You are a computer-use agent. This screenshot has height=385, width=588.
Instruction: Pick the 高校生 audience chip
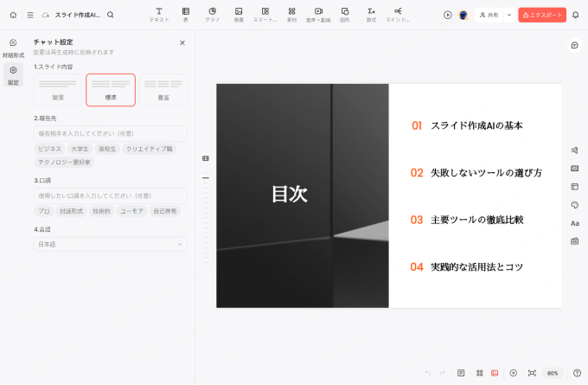[x=107, y=149]
